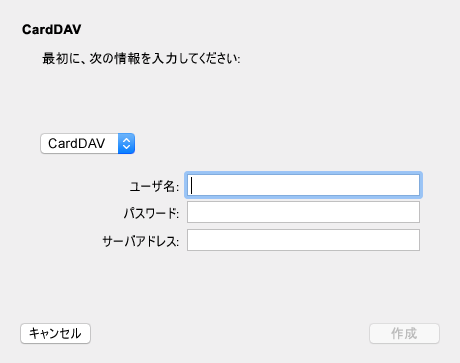
Task: Focus the ユーザ名 text field
Action: (x=303, y=185)
